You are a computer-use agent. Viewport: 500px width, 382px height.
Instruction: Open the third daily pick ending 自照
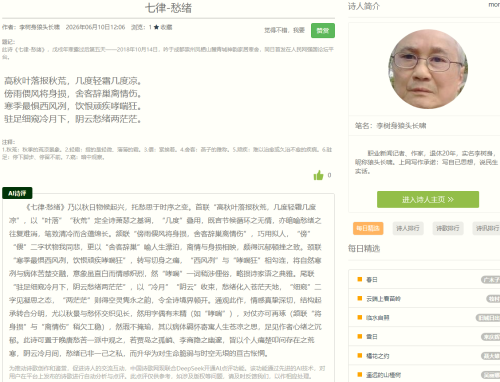[378, 318]
